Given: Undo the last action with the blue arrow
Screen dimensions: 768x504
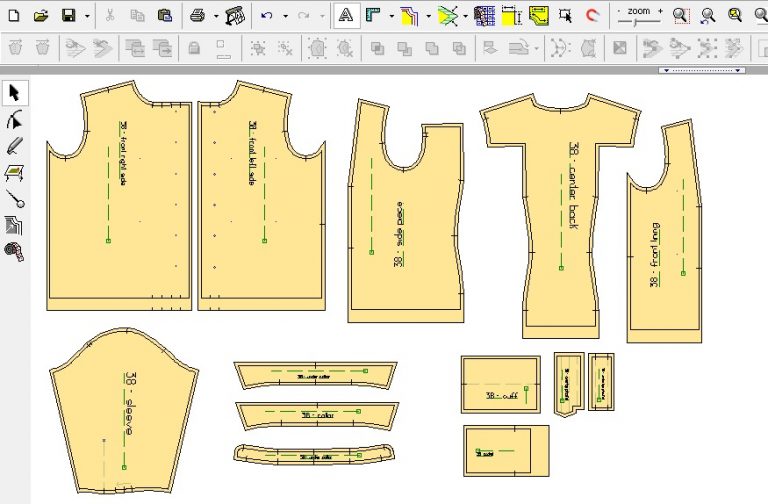Looking at the screenshot, I should click(x=266, y=16).
